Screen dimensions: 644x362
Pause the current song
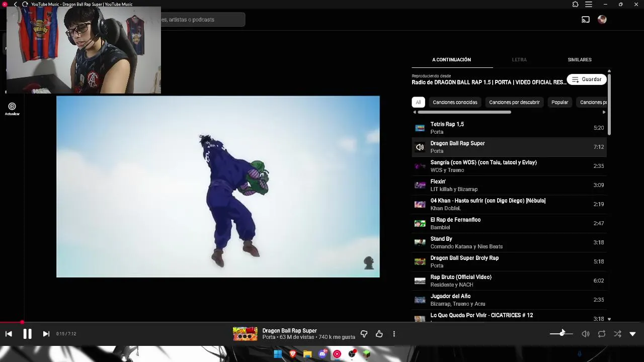[x=27, y=334]
